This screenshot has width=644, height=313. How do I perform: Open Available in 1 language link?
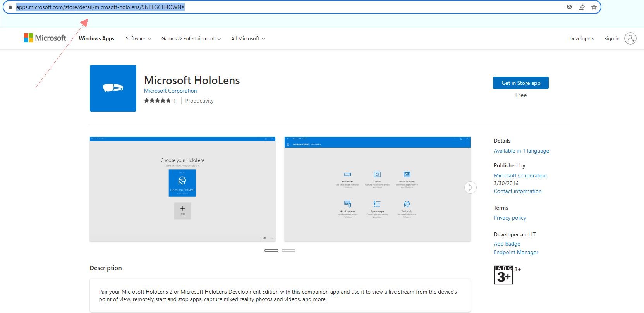521,151
